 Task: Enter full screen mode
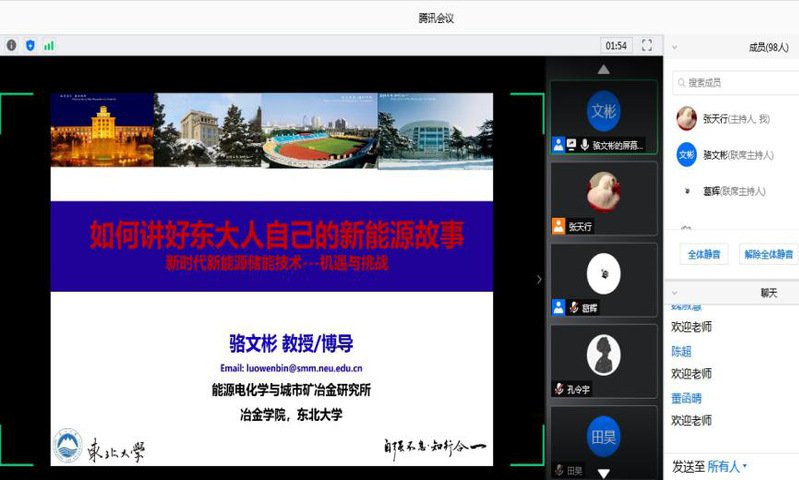pyautogui.click(x=647, y=45)
